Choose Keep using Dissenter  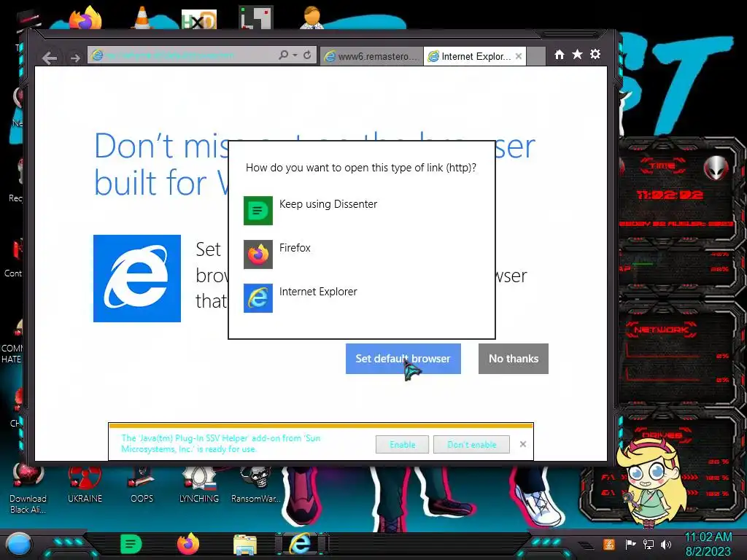click(361, 210)
